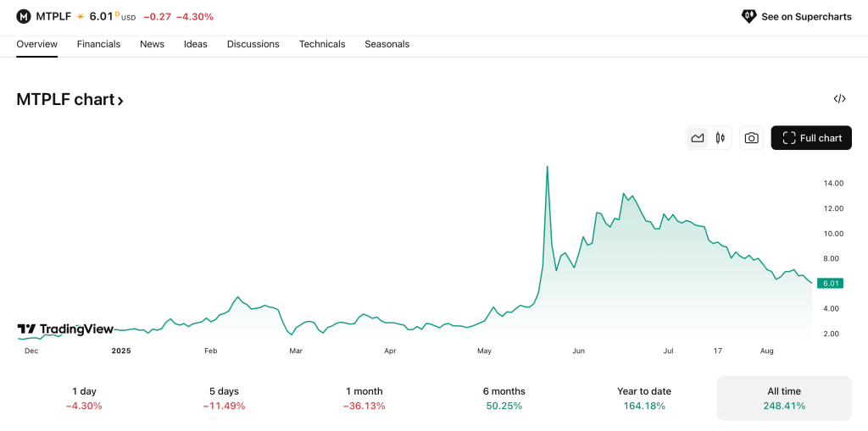868x431 pixels.
Task: Open the Full chart view
Action: pos(811,138)
